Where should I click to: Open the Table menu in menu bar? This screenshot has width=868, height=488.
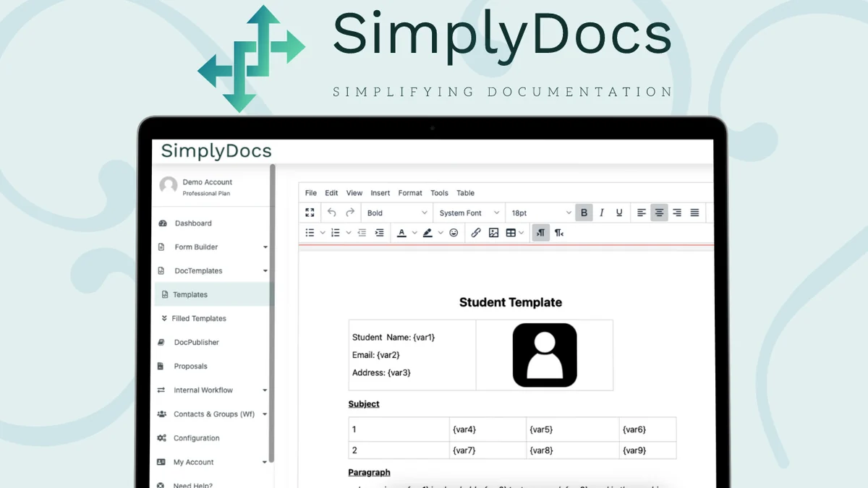coord(466,193)
